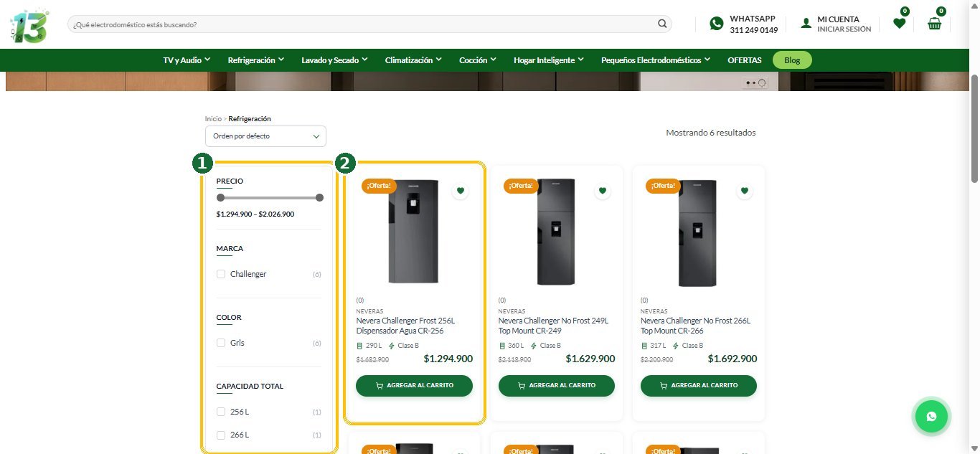
Task: Open the OFERTAS menu item
Action: [745, 60]
